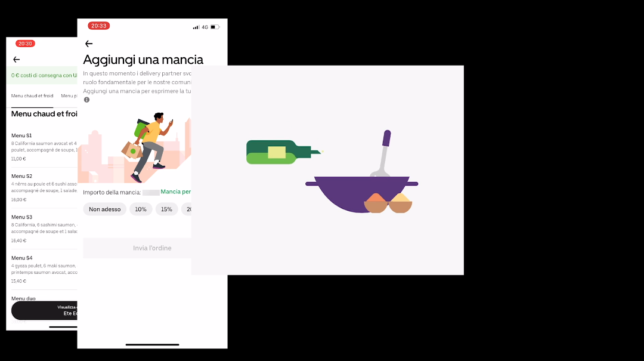Viewport: 644px width, 361px height.
Task: Tap the red 20:33 time indicator
Action: 98,26
